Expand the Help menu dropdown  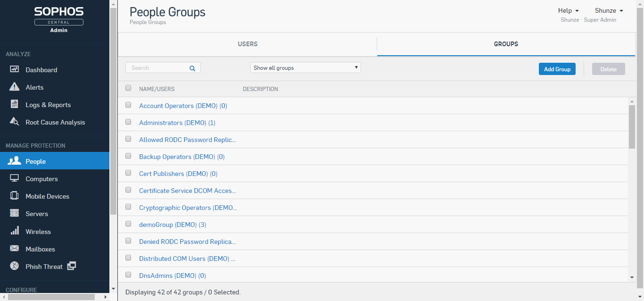pyautogui.click(x=568, y=10)
